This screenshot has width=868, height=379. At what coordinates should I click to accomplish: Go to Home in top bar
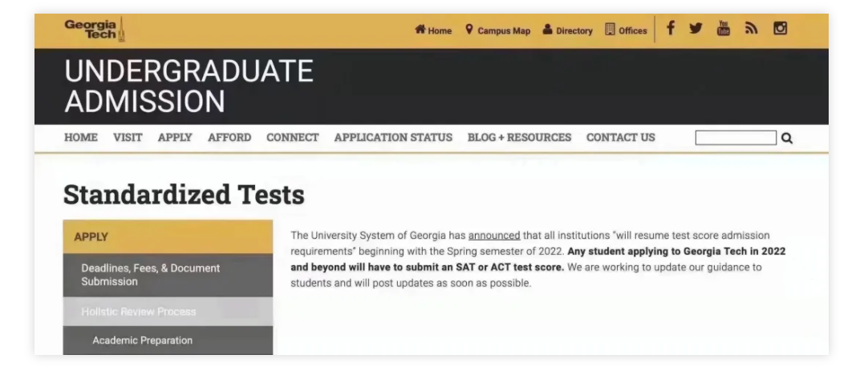(x=433, y=30)
